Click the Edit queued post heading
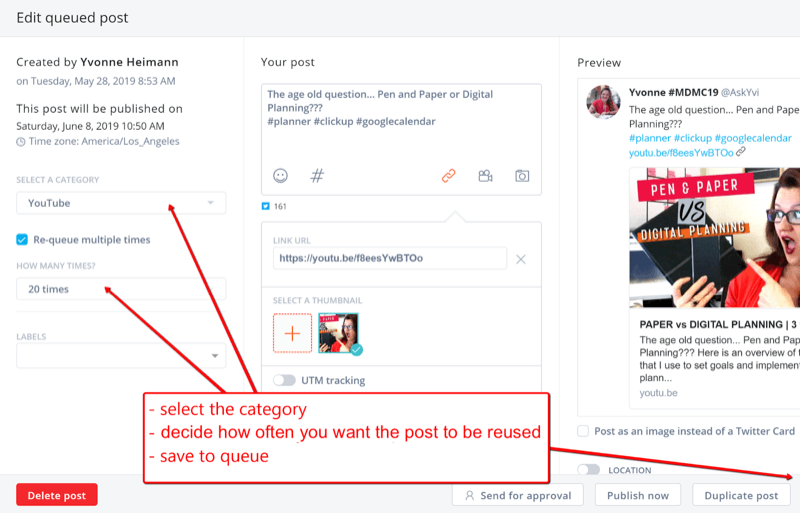 tap(72, 18)
